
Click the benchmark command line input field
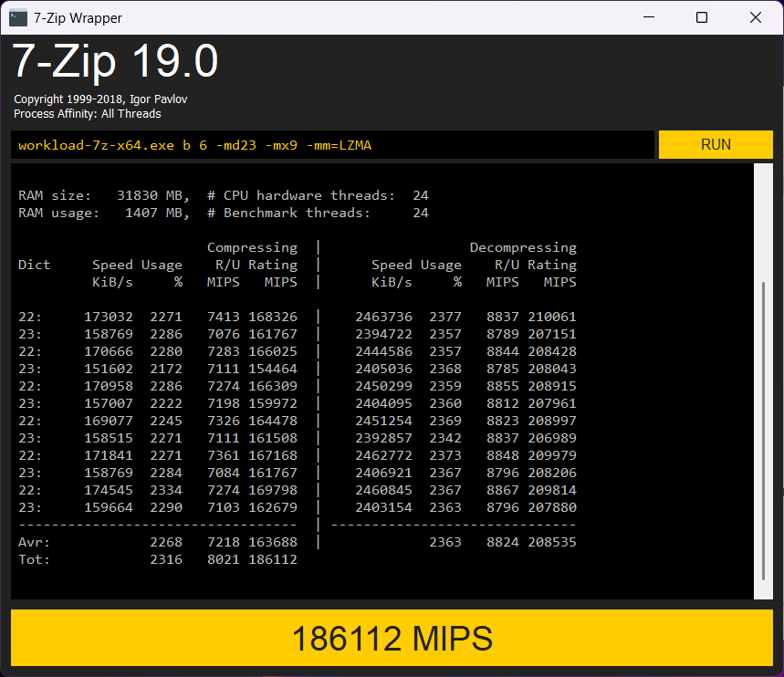tap(332, 145)
